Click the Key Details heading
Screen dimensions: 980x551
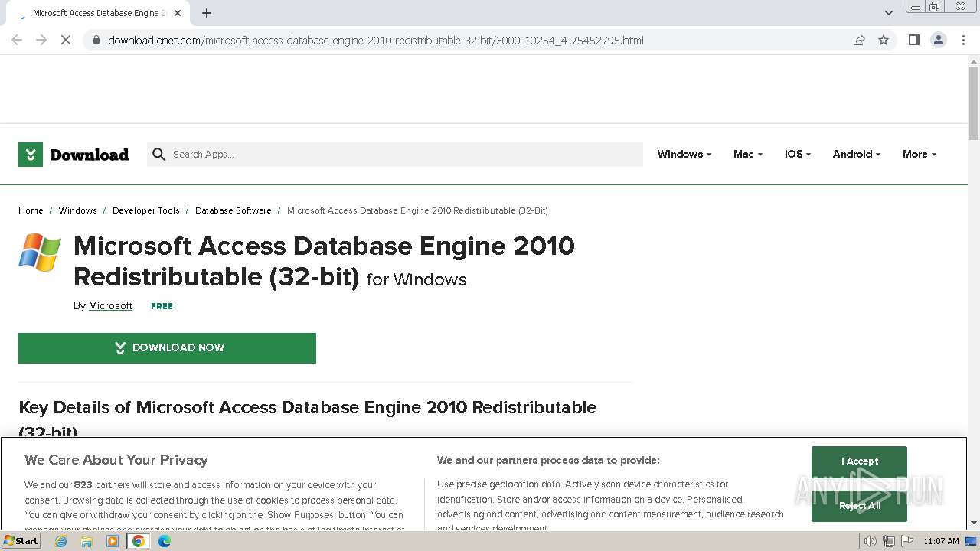coord(307,420)
